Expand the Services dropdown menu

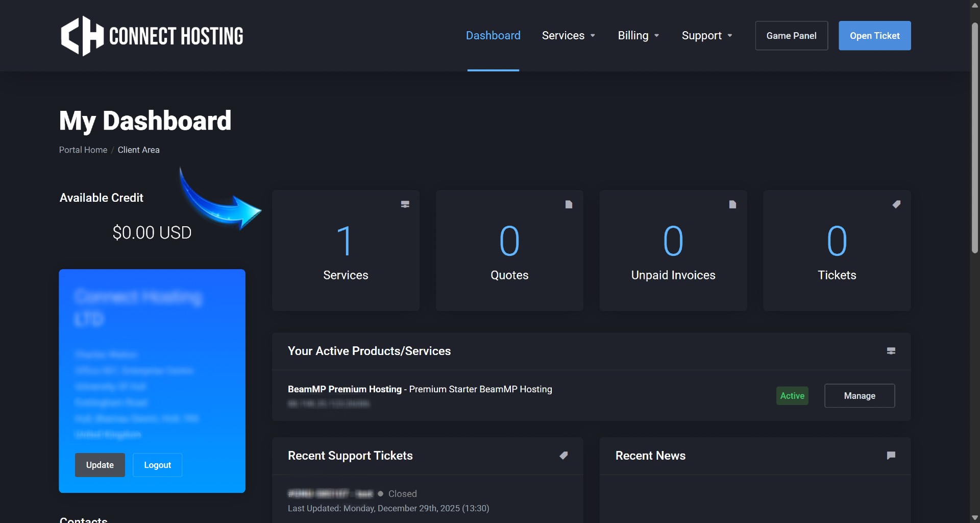click(x=569, y=36)
